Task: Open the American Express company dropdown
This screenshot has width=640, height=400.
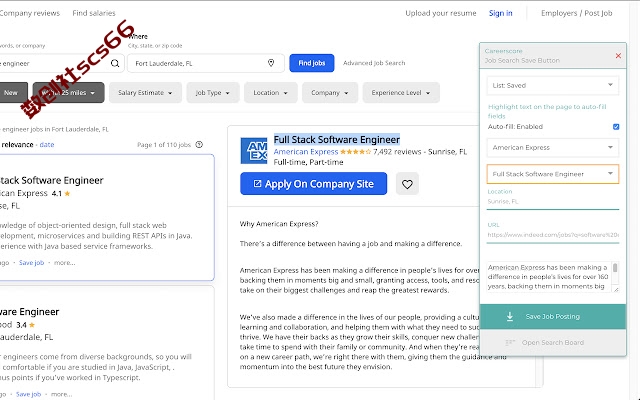Action: coord(553,147)
